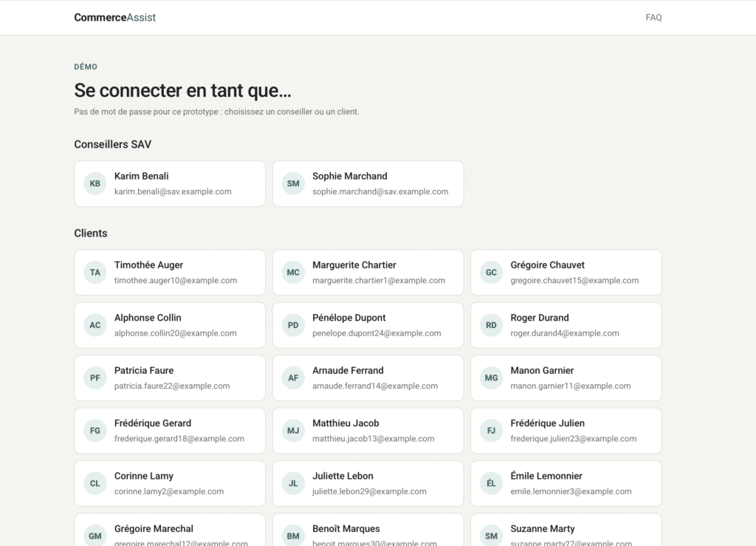The height and width of the screenshot is (546, 756).
Task: Sign in as Émile Lemonnier
Action: (566, 483)
